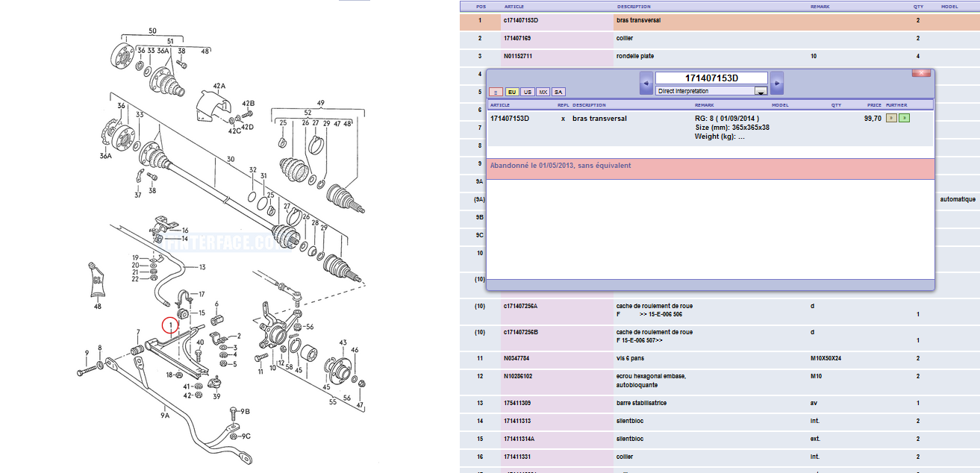Click callout 49 on the diagram
Viewport: 980px width, 473px height.
(321, 102)
